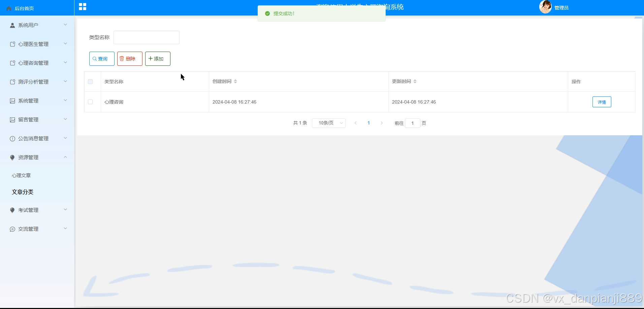644x309 pixels.
Task: Expand the 交流管理 menu chevron
Action: pos(65,229)
